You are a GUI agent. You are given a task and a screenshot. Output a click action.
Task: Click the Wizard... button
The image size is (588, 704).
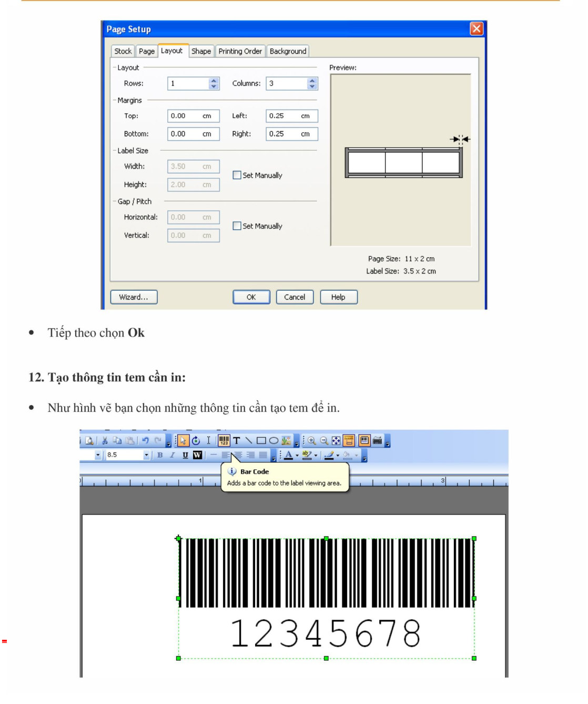tap(134, 297)
